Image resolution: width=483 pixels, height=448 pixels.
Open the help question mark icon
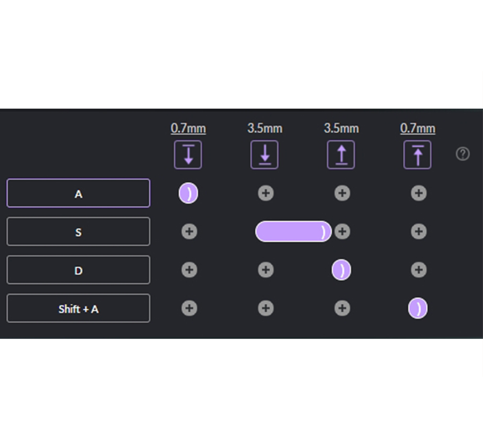[x=463, y=154]
